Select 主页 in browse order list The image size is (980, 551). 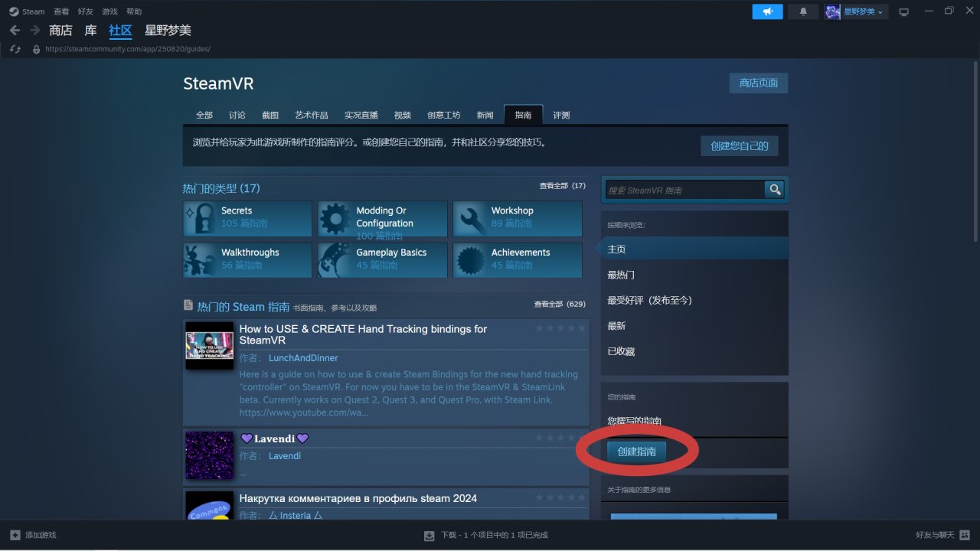[694, 249]
